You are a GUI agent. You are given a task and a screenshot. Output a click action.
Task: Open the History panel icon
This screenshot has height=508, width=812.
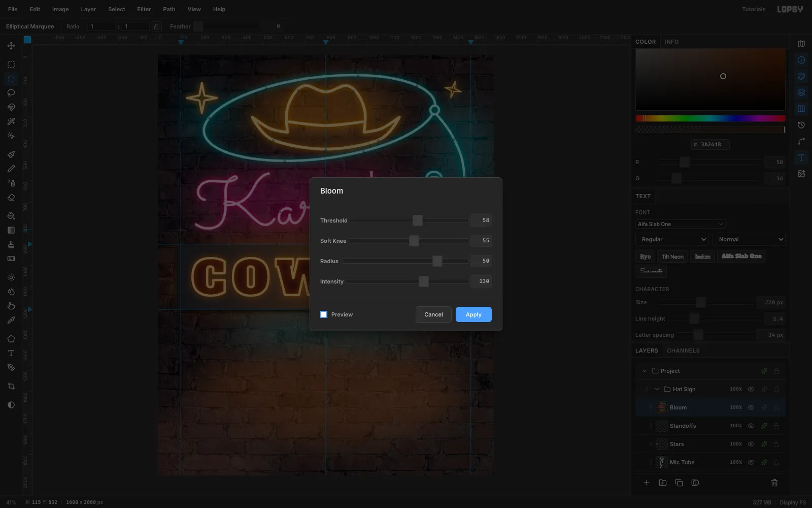(x=801, y=125)
